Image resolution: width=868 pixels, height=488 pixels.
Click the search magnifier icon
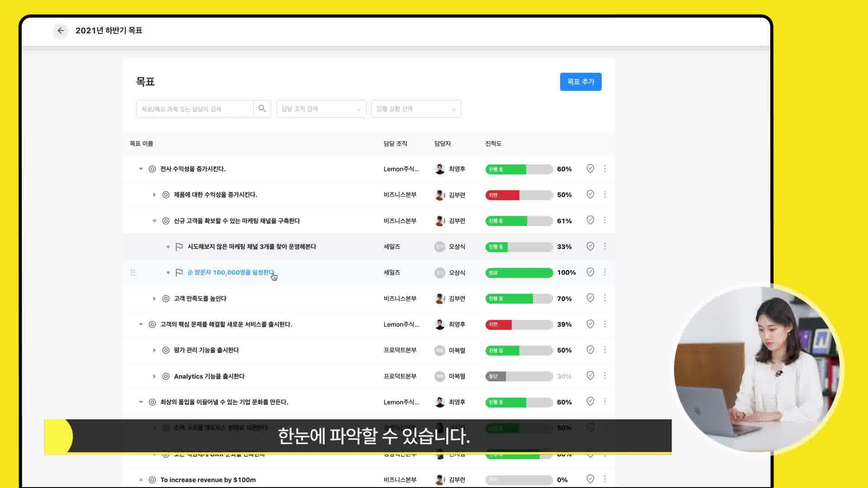(x=262, y=109)
